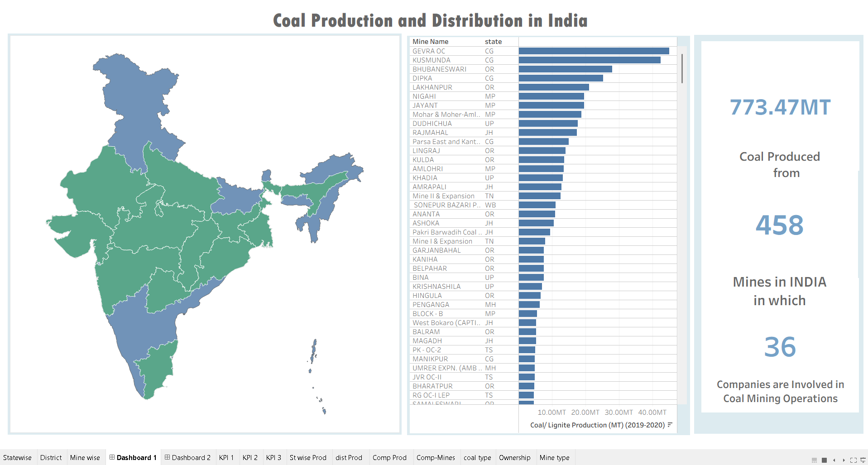Open the Mine wise sheet tab
868x465 pixels.
85,457
